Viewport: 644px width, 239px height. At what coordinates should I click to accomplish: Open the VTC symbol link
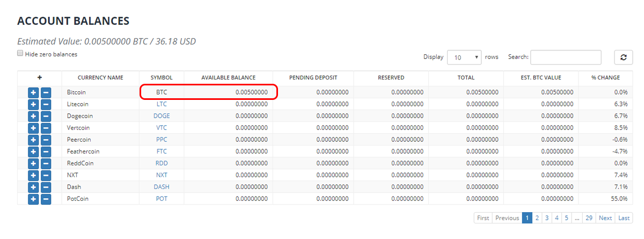pos(162,128)
